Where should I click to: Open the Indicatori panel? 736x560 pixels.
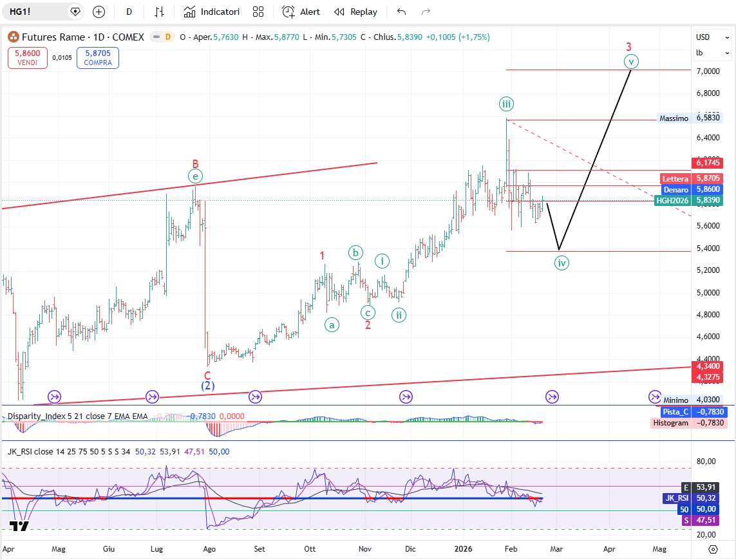(x=212, y=12)
